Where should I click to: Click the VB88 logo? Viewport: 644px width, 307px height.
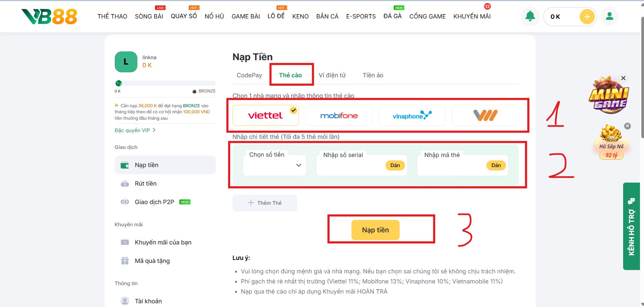[49, 16]
